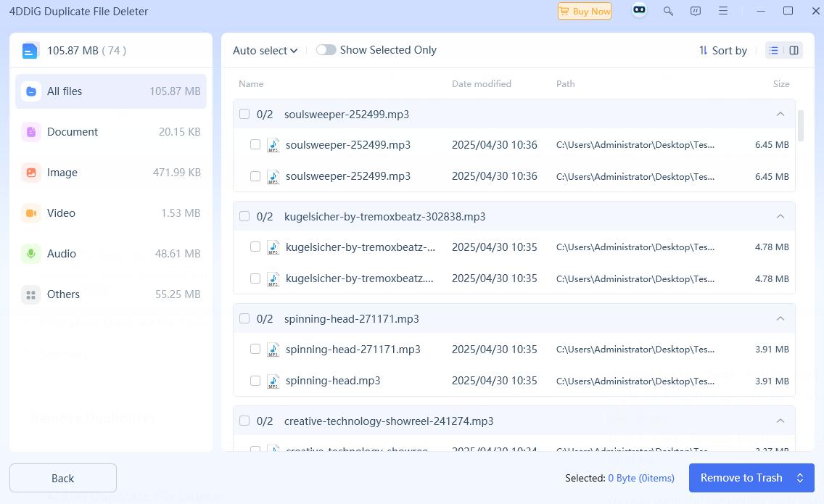
Task: Open the search tool in the title bar
Action: point(667,11)
